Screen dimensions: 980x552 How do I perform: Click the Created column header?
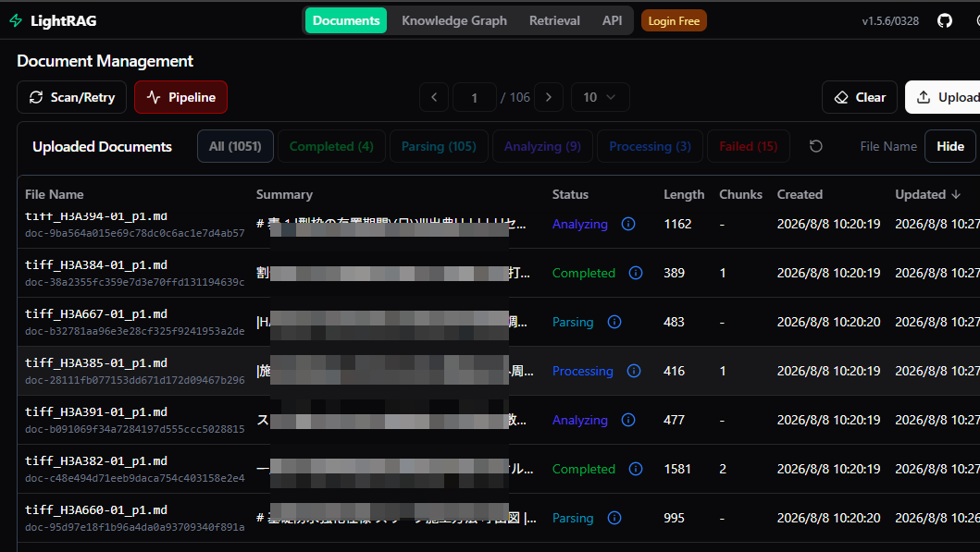[x=800, y=194]
